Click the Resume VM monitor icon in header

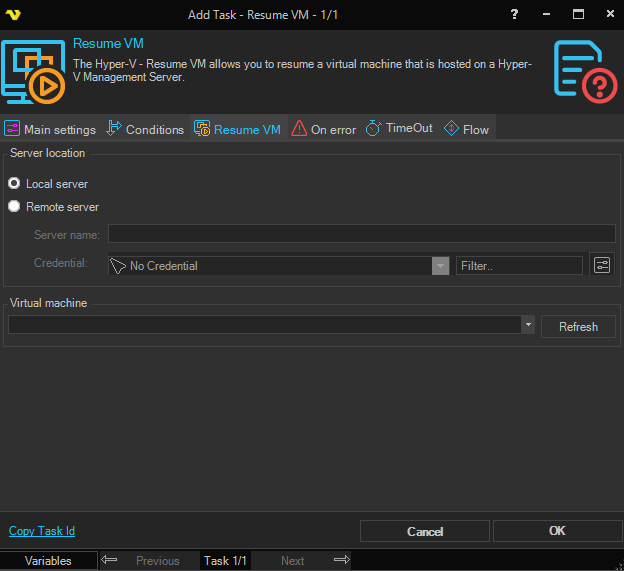point(33,73)
